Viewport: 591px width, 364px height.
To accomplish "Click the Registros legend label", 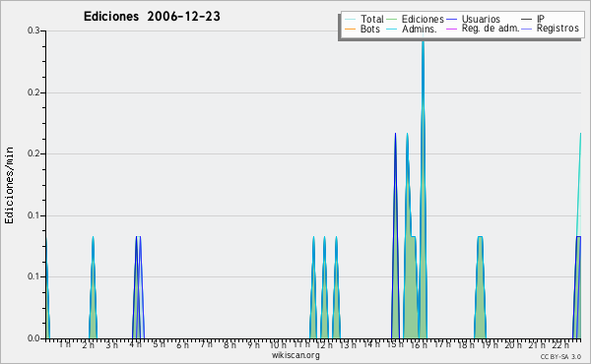I will tap(558, 29).
